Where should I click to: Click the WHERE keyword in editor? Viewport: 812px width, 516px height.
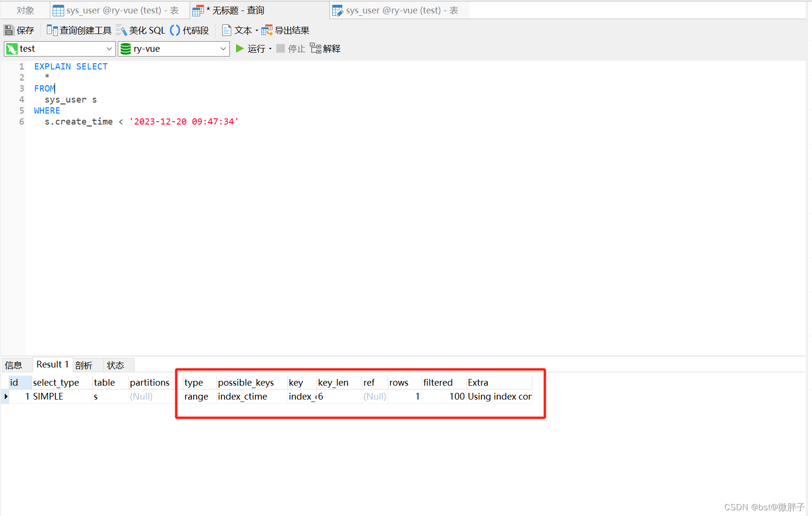click(x=47, y=111)
